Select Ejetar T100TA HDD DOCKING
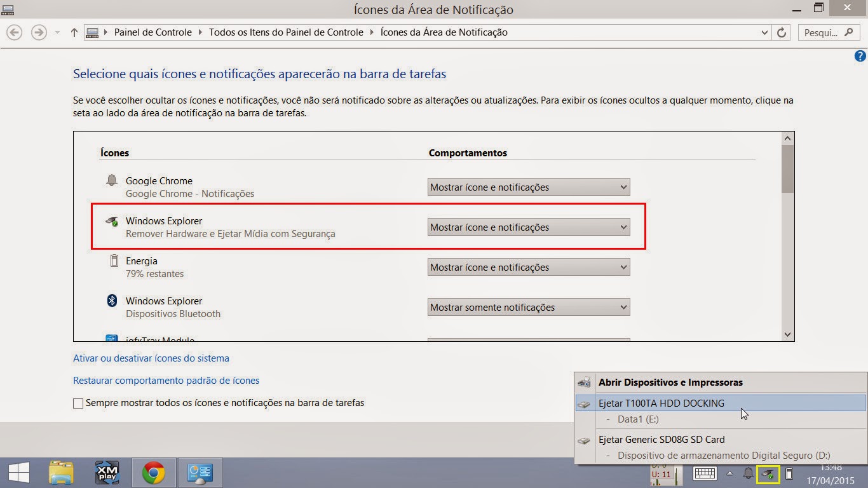Image resolution: width=868 pixels, height=488 pixels. 721,403
